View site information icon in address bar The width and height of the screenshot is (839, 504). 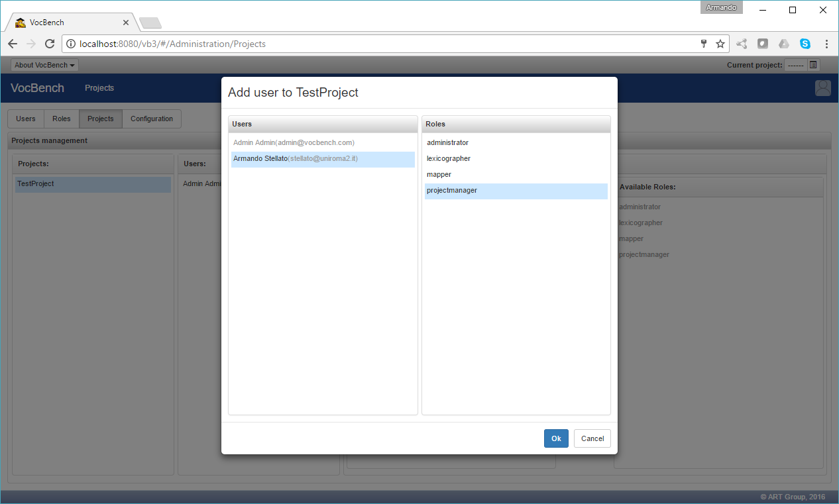click(x=72, y=44)
